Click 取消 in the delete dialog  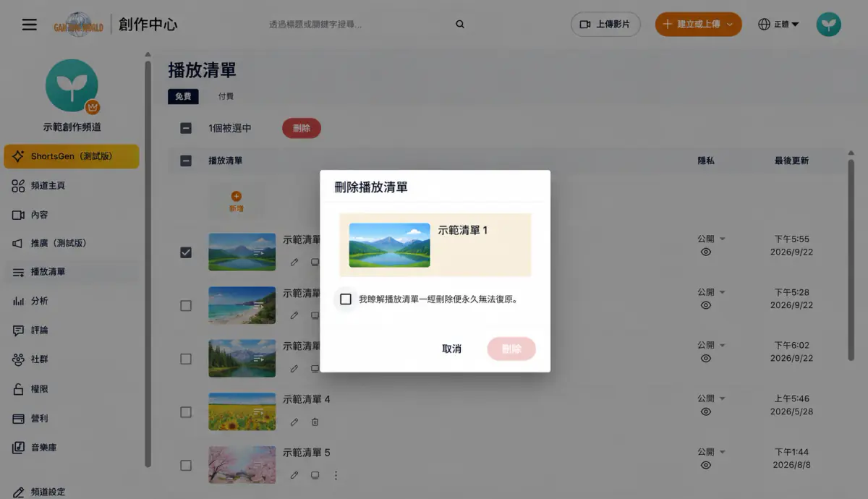click(x=452, y=349)
